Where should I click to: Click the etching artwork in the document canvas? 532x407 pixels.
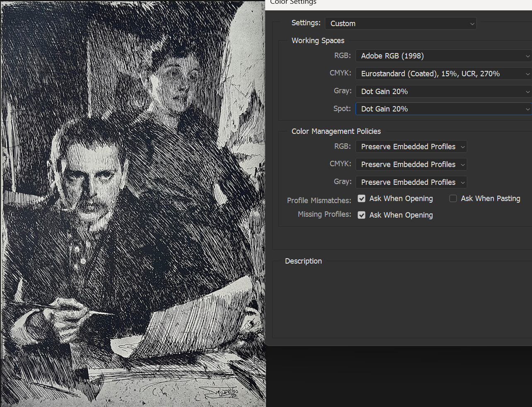tap(133, 203)
